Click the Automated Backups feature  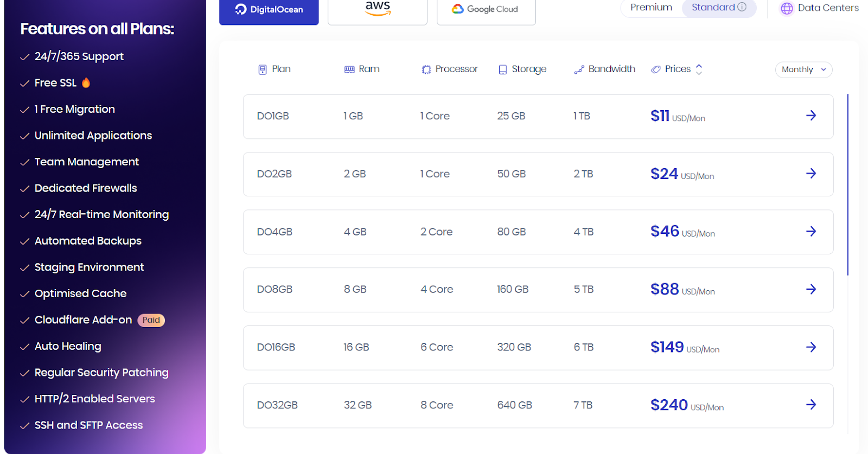tap(88, 241)
